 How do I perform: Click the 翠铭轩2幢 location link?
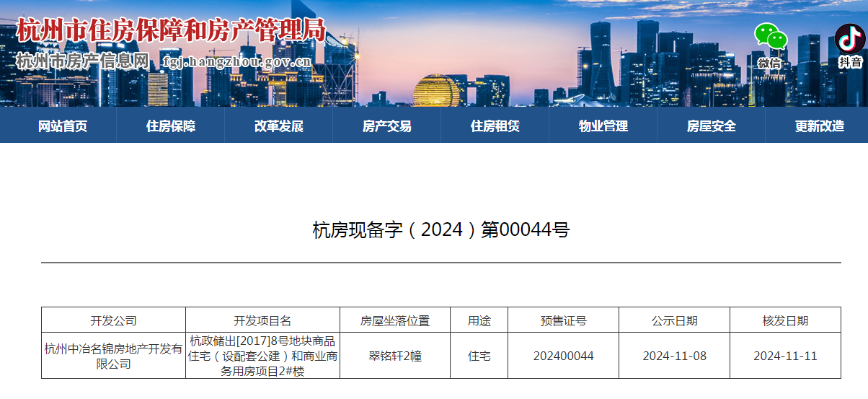395,356
